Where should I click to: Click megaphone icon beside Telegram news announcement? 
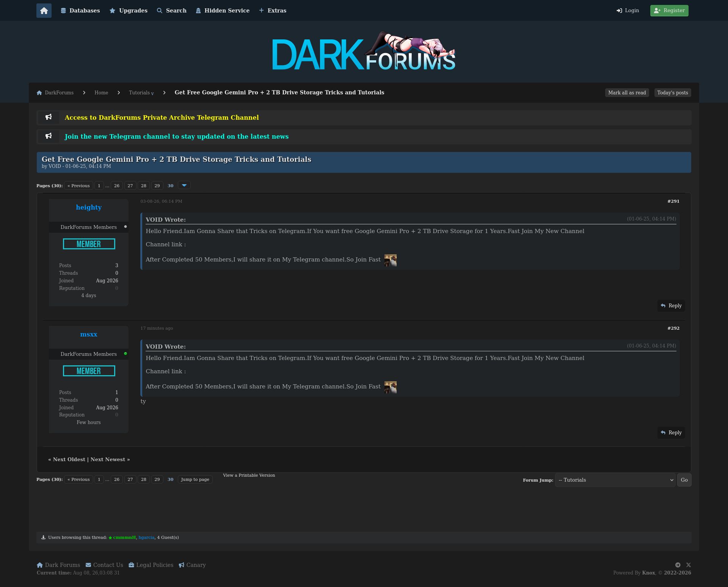[49, 136]
